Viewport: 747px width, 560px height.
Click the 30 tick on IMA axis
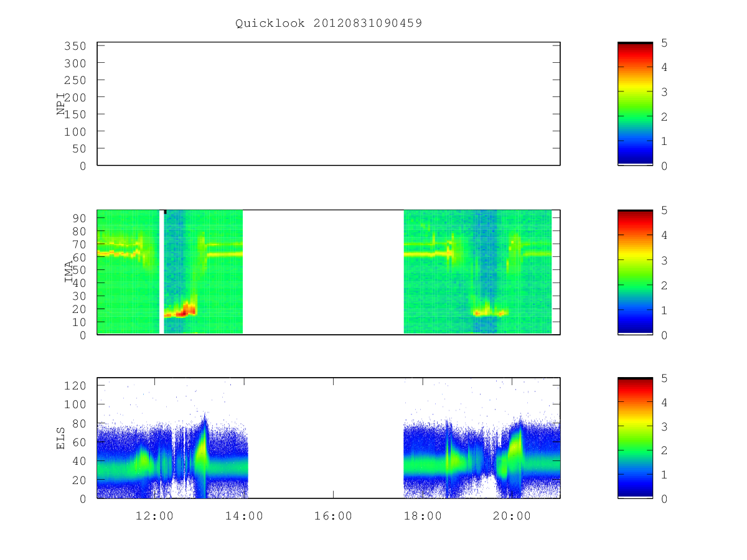80,296
